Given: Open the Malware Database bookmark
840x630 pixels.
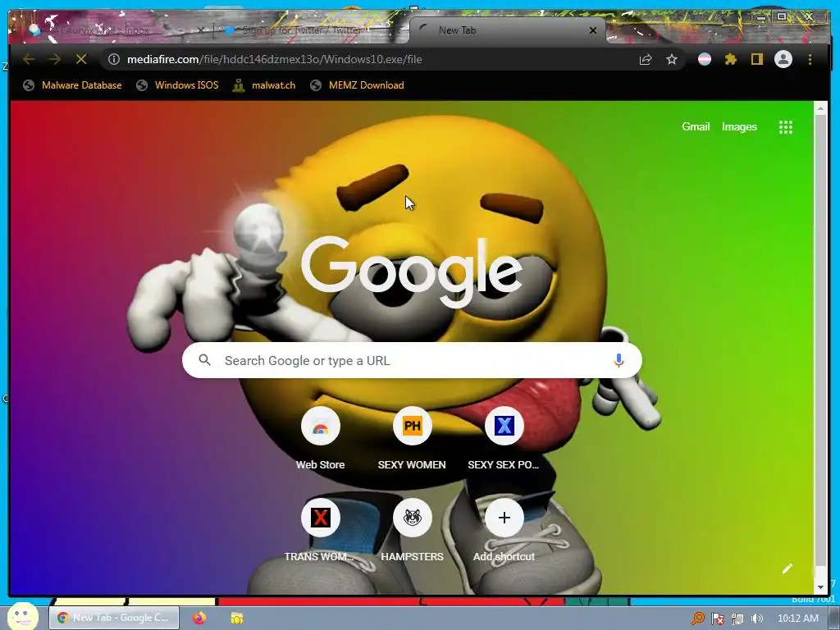Looking at the screenshot, I should [x=72, y=85].
